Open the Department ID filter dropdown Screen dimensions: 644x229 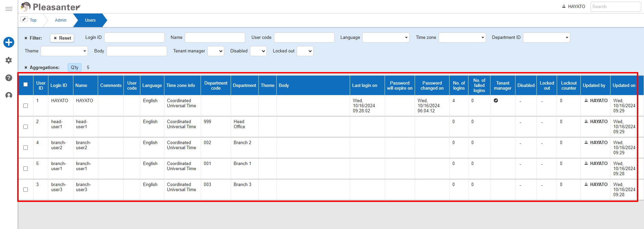coord(547,38)
